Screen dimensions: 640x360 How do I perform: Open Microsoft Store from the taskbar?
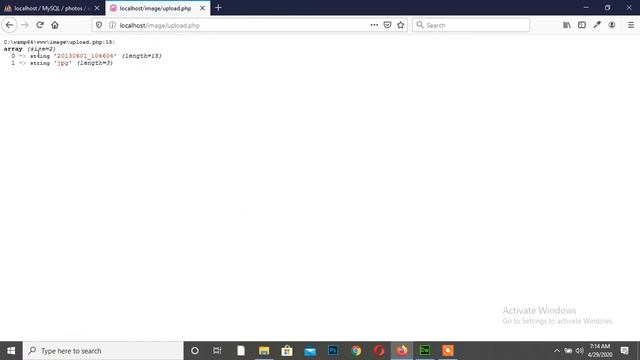pos(287,351)
